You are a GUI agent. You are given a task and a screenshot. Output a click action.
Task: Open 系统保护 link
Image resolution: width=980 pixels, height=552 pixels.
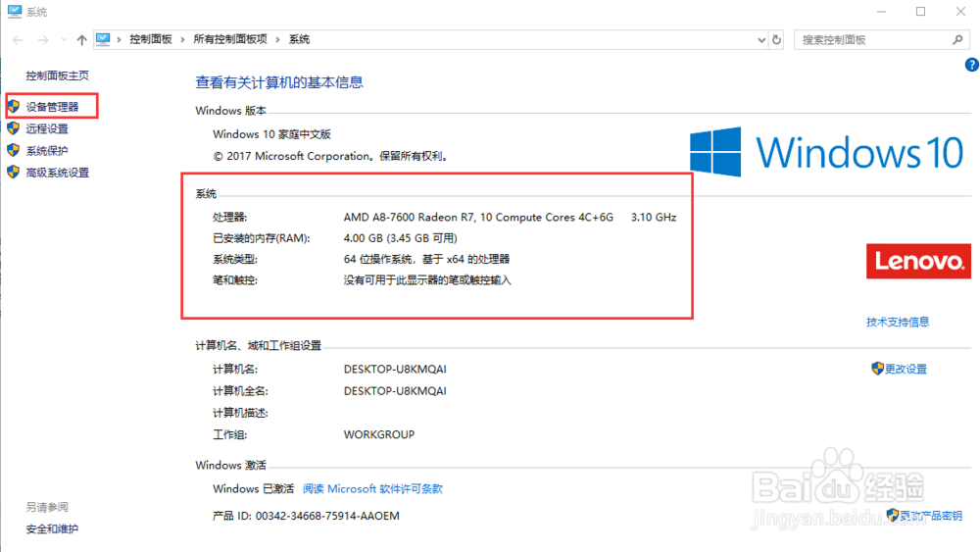[47, 151]
